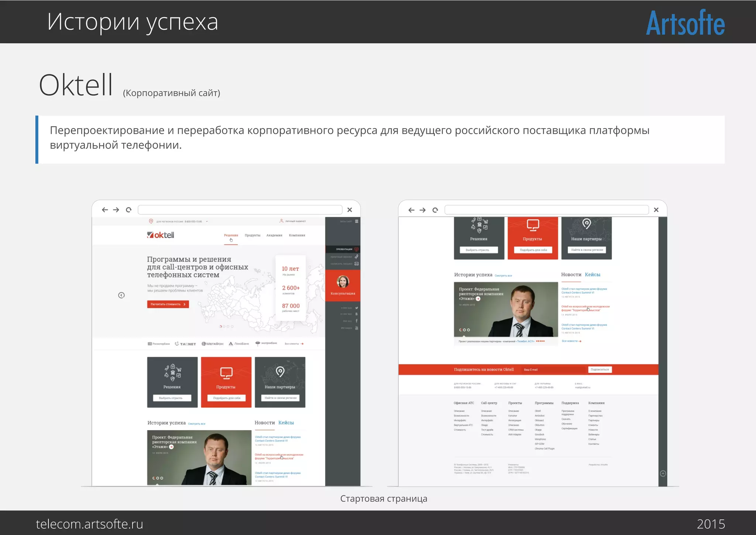756x535 pixels.
Task: Click the МегаФон client logo
Action: coord(213,344)
